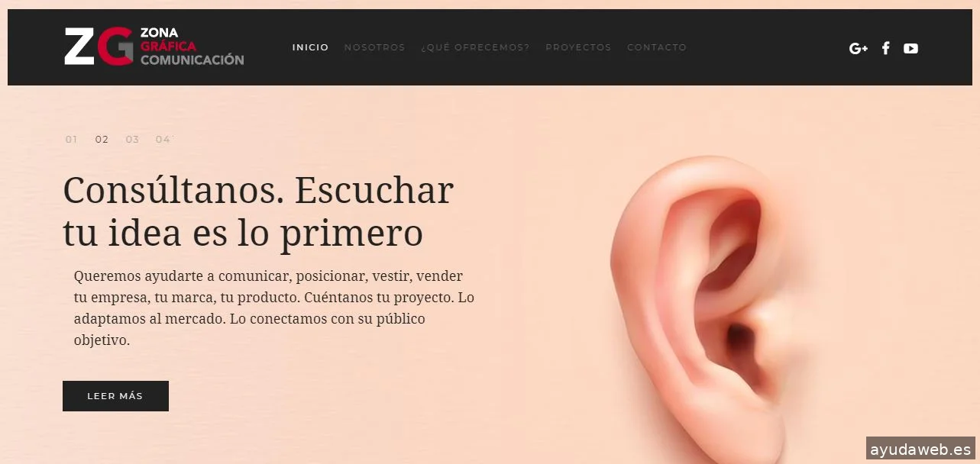This screenshot has height=464, width=980.
Task: Switch to slide 01
Action: (71, 140)
